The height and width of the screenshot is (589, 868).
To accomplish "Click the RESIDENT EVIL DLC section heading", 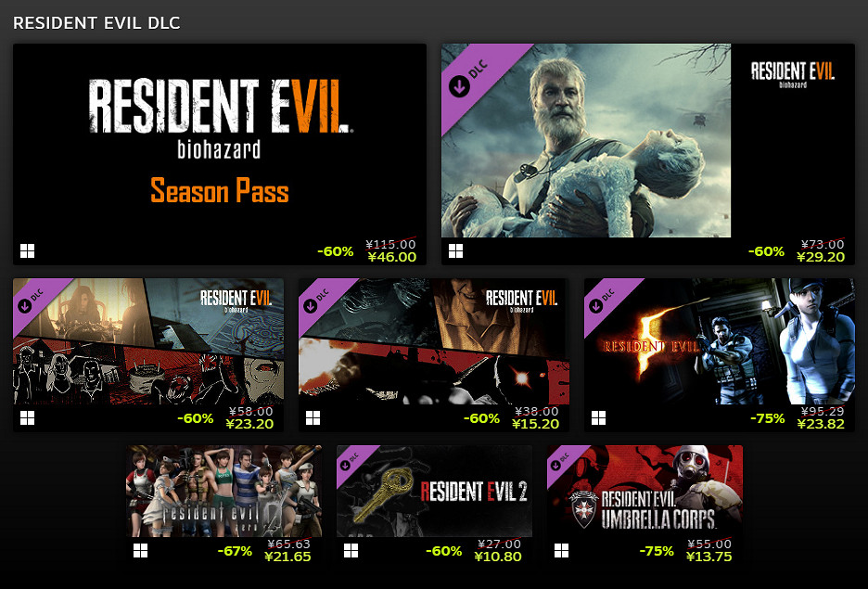I will (96, 22).
